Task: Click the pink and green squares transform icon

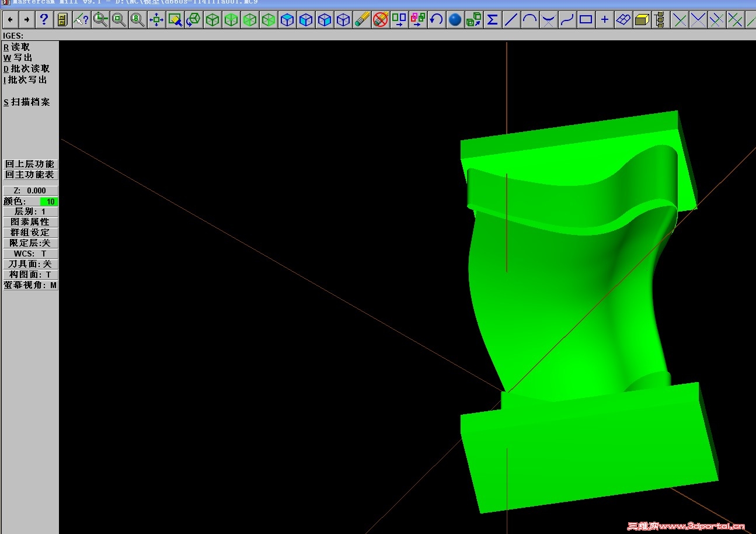Action: coord(417,20)
